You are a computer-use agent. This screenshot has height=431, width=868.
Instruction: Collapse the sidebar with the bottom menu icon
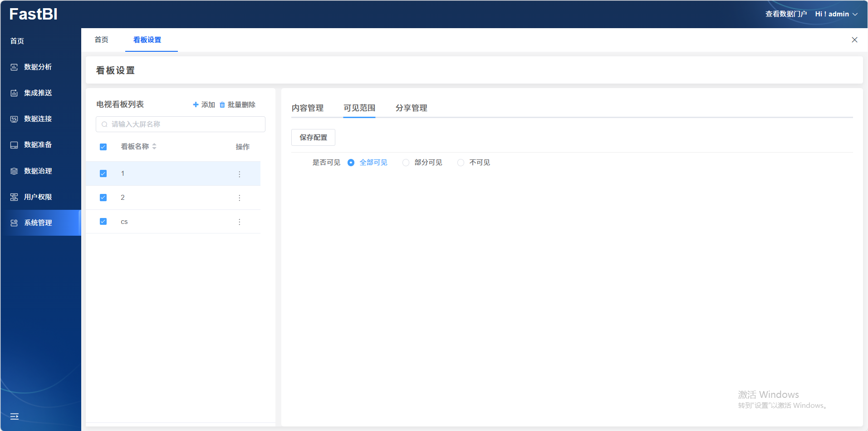click(15, 416)
